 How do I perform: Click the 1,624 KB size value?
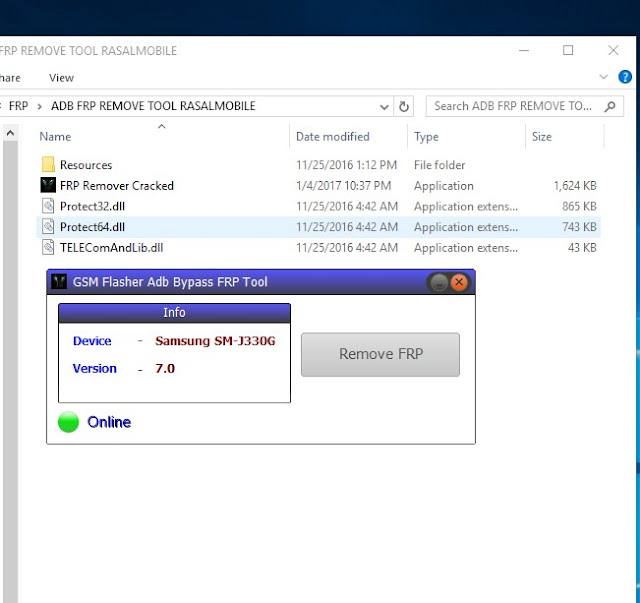(575, 186)
